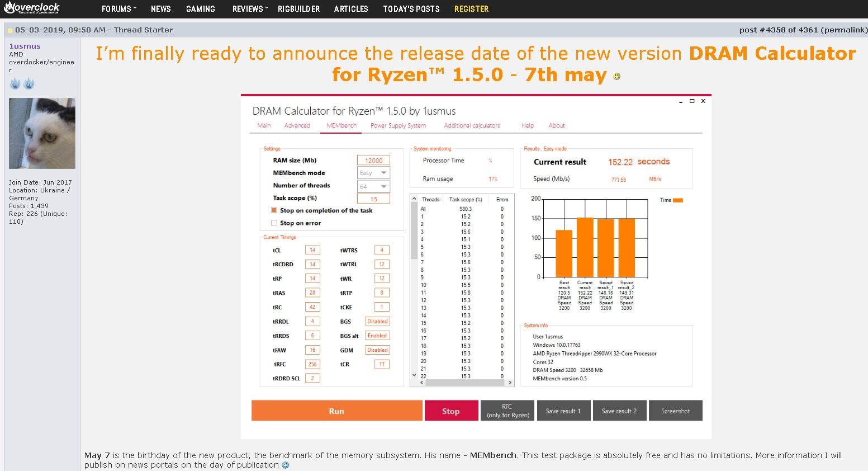The image size is (868, 471).
Task: Click the Screenshot button
Action: [675, 411]
